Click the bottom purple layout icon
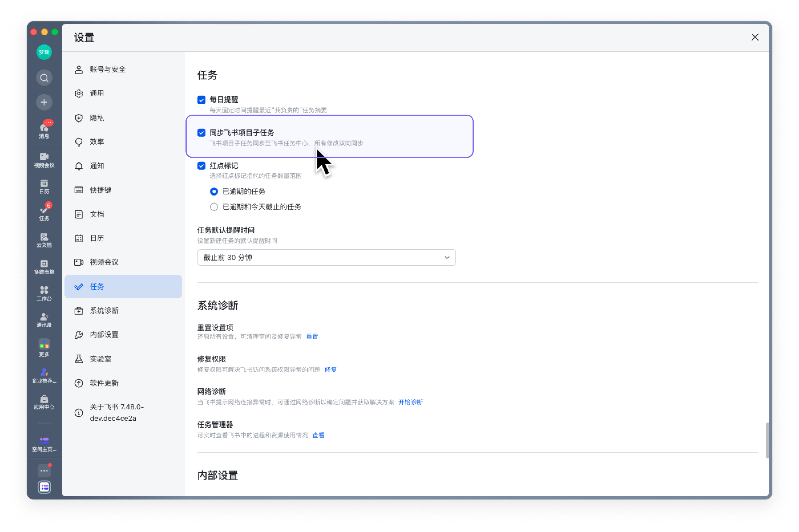 click(x=44, y=487)
